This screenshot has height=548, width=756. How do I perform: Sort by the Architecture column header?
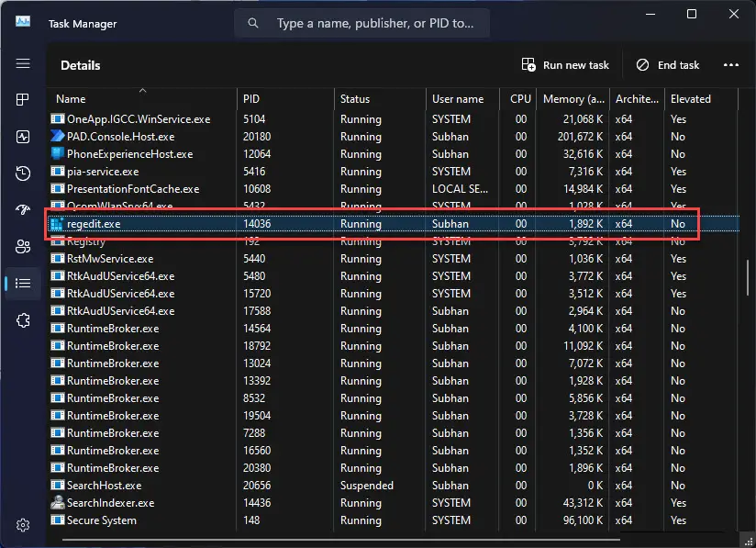click(638, 99)
